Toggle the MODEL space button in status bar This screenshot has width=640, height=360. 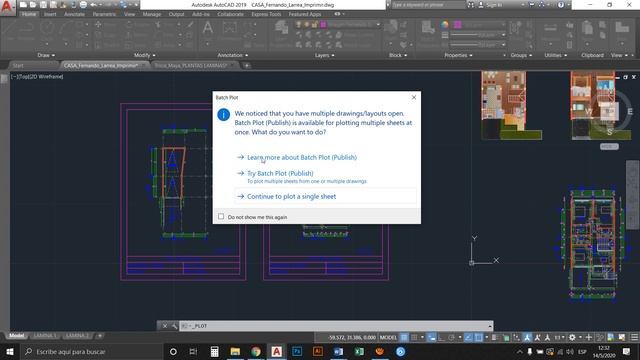click(388, 337)
